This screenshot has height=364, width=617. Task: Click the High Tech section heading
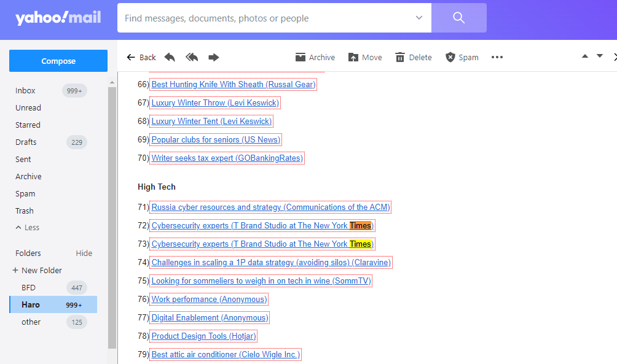coord(157,187)
